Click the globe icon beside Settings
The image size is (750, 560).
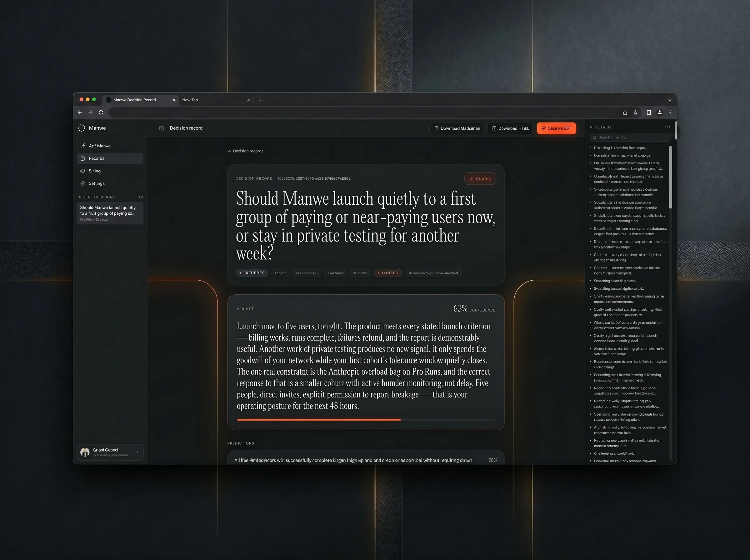point(83,183)
